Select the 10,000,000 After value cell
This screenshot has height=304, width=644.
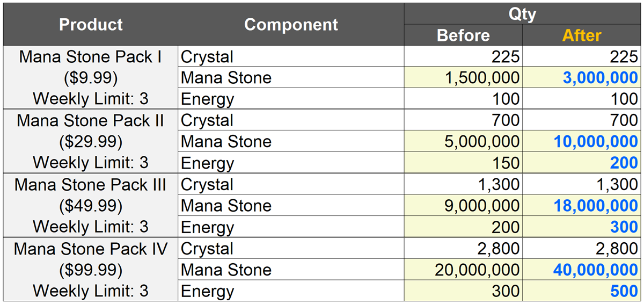pos(582,141)
